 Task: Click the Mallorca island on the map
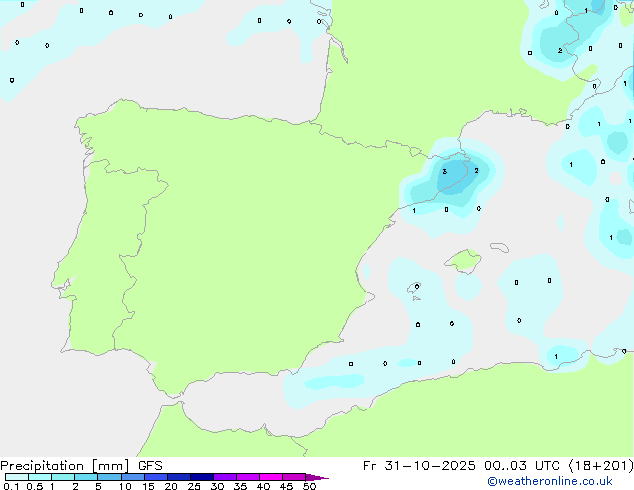click(x=463, y=261)
